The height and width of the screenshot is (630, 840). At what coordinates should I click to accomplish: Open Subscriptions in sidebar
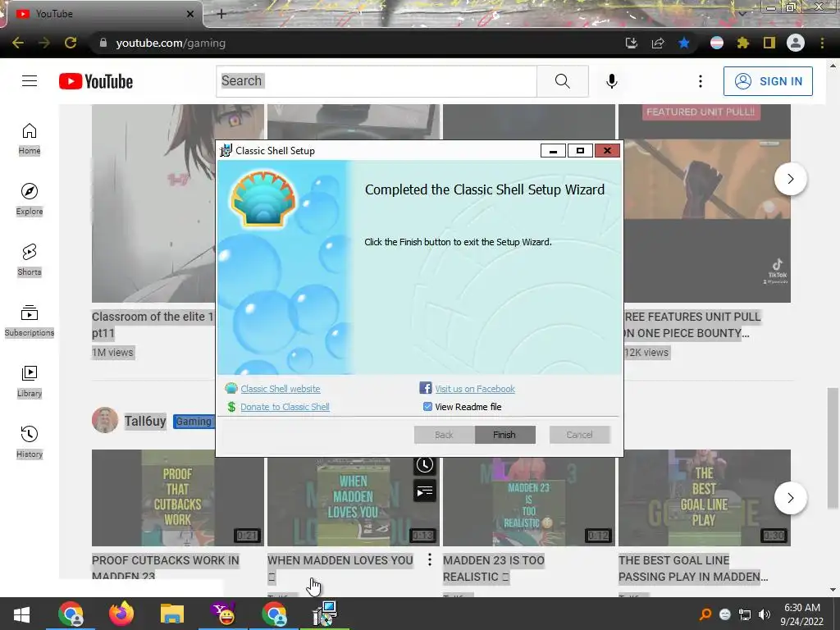pyautogui.click(x=30, y=321)
